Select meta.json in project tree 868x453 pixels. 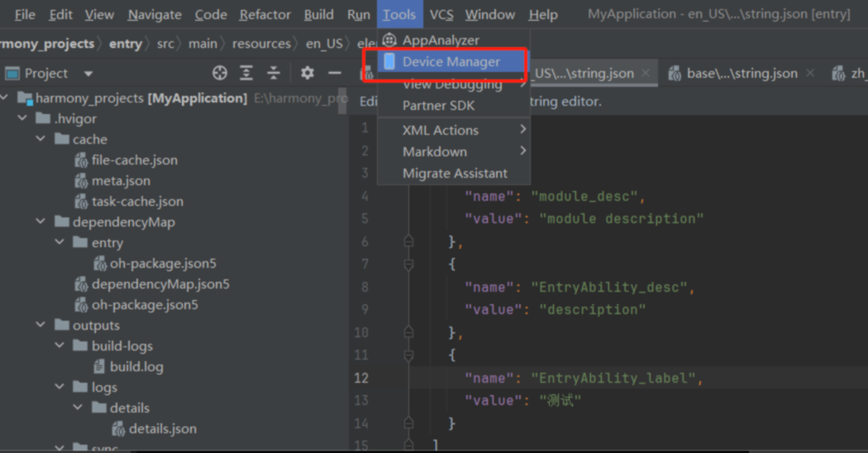[x=121, y=180]
